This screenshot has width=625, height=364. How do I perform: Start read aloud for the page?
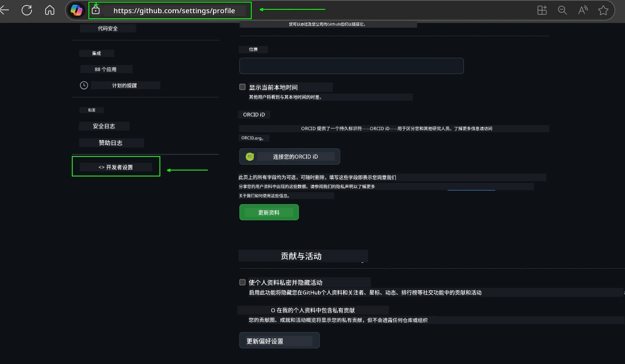tap(583, 10)
